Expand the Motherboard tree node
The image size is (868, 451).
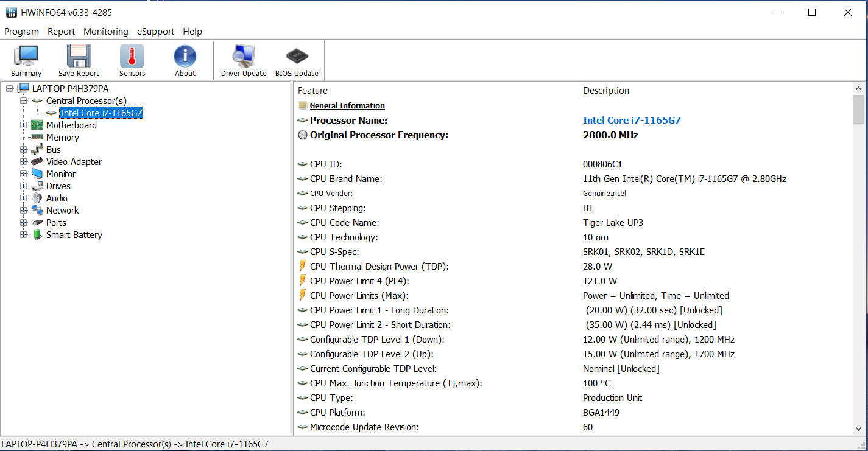pyautogui.click(x=24, y=125)
